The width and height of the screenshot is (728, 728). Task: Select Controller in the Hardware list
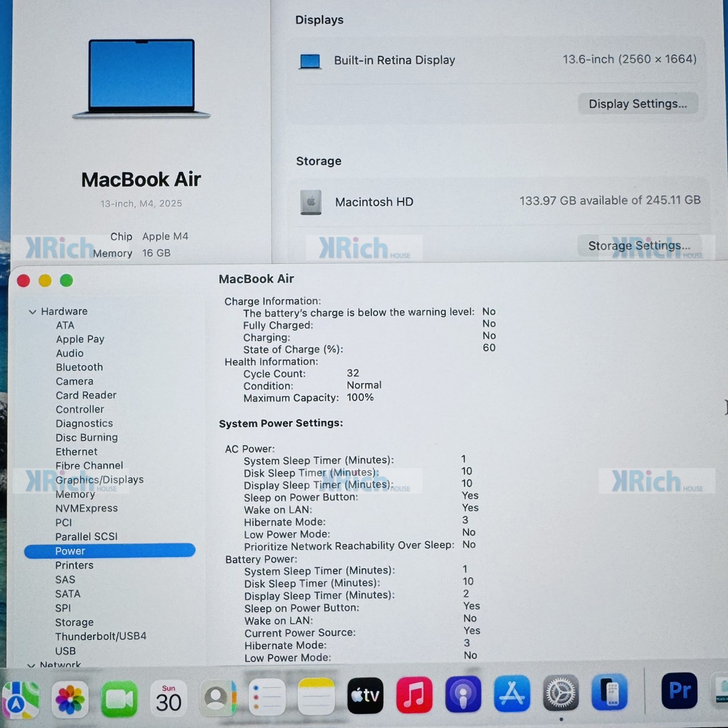[x=80, y=409]
